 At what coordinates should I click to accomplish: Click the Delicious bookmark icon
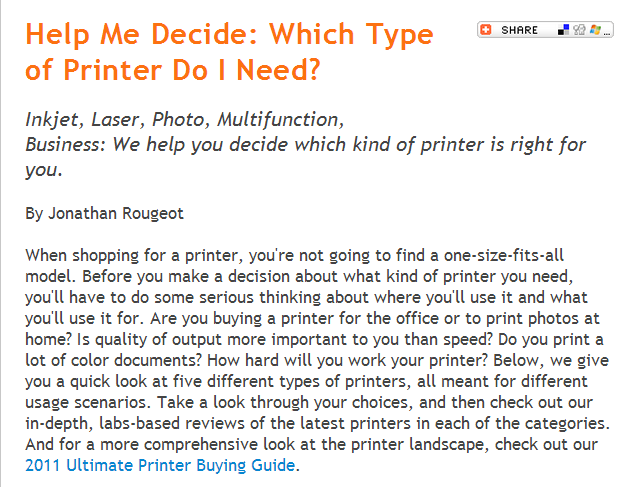pos(563,30)
